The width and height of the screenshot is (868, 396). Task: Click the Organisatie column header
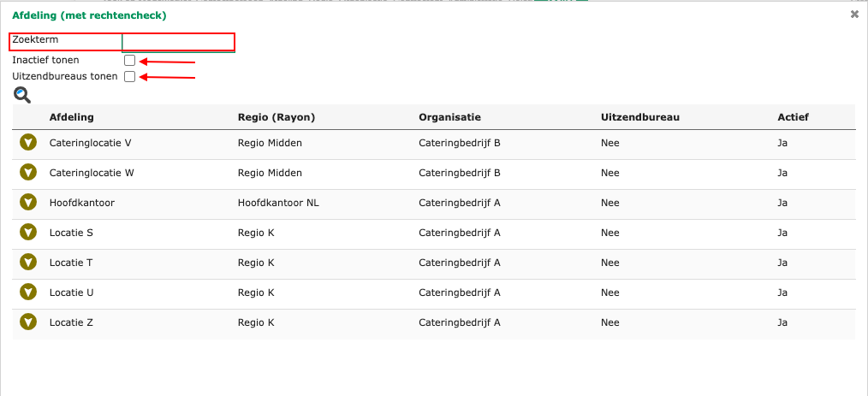449,117
